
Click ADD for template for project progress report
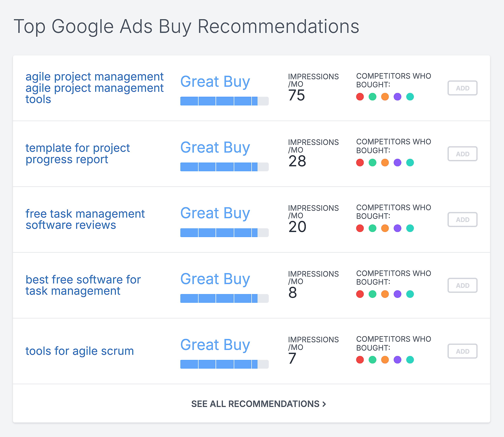click(462, 154)
